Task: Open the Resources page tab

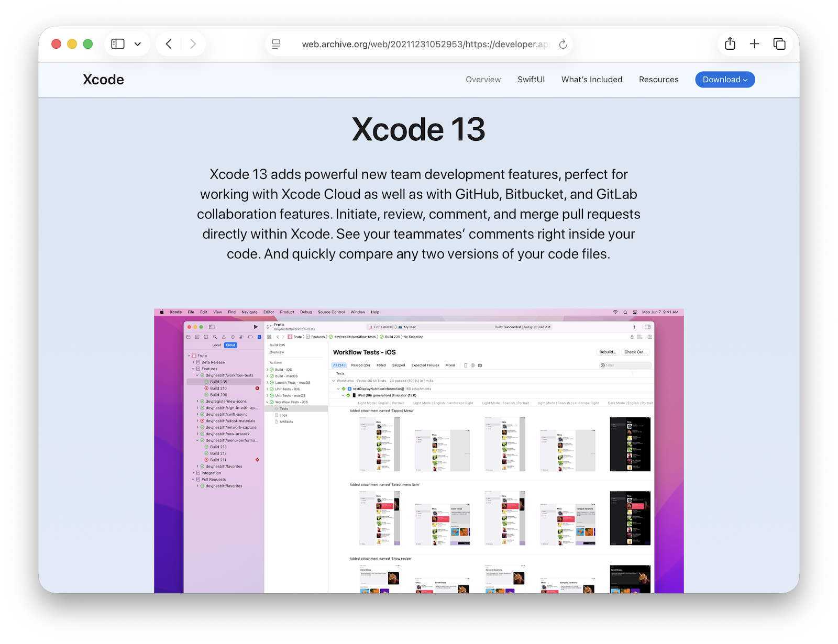Action: click(658, 80)
